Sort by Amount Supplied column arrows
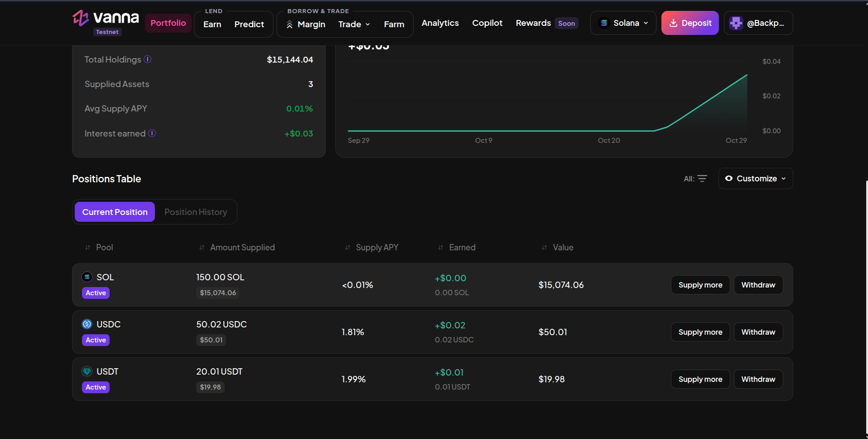Viewport: 868px width, 439px height. [202, 248]
